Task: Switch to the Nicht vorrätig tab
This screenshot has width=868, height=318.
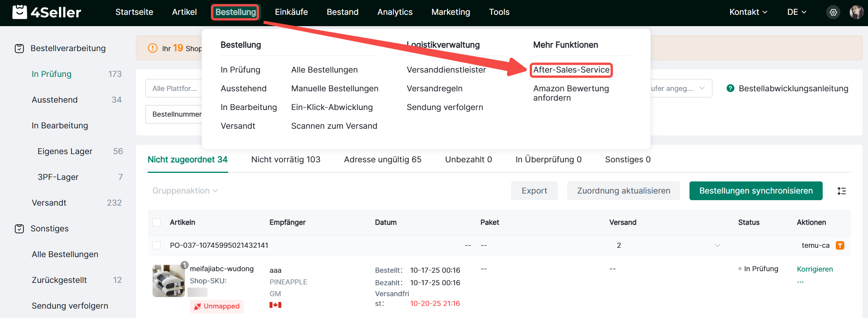Action: (x=286, y=160)
